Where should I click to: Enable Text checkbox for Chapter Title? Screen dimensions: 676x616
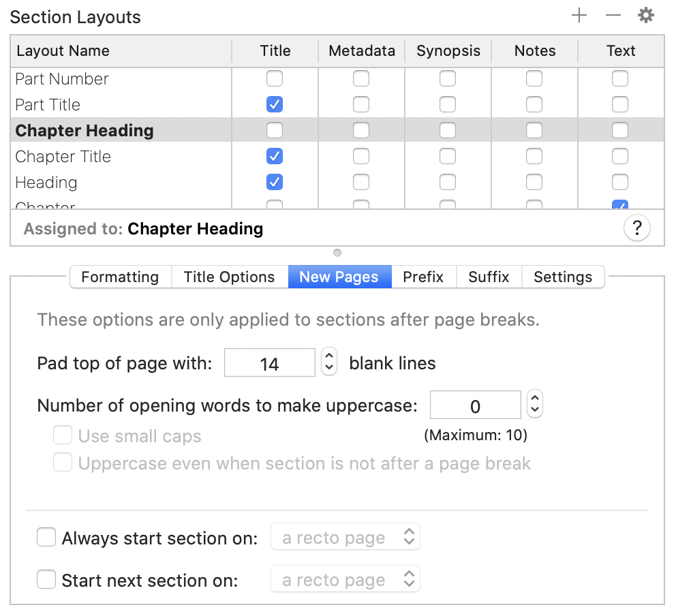620,156
